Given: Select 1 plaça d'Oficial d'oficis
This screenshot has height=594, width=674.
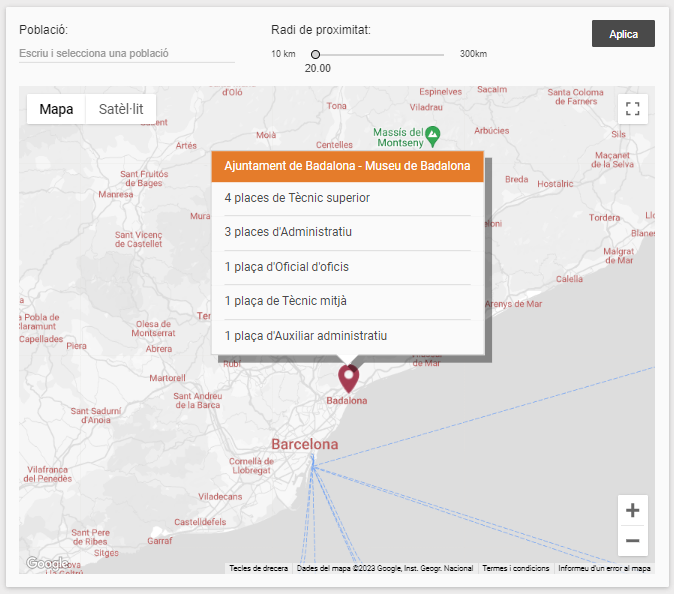Looking at the screenshot, I should [347, 267].
